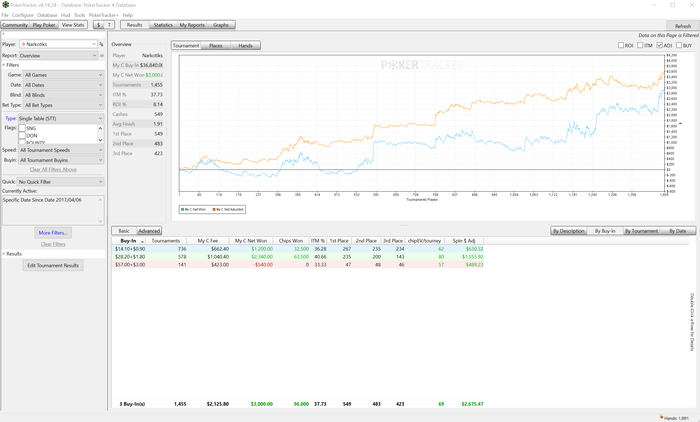The image size is (700, 422).
Task: Open the Bet Type dropdown
Action: pos(63,105)
